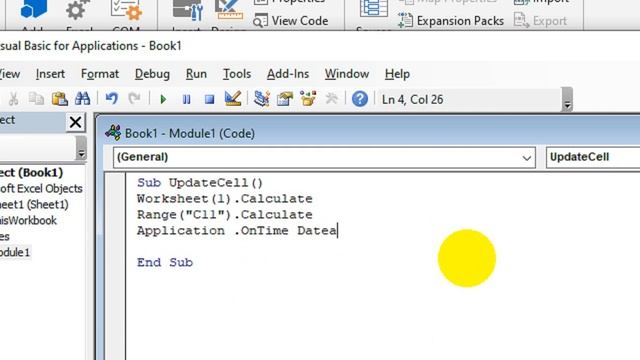This screenshot has width=640, height=360.
Task: Click the Insert controls icon in ribbon
Action: click(187, 10)
